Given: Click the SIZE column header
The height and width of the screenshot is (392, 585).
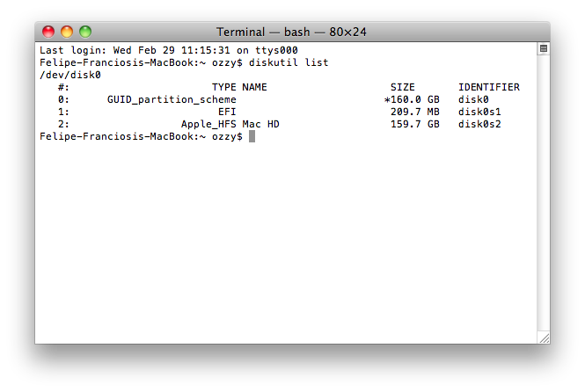Looking at the screenshot, I should coord(402,88).
